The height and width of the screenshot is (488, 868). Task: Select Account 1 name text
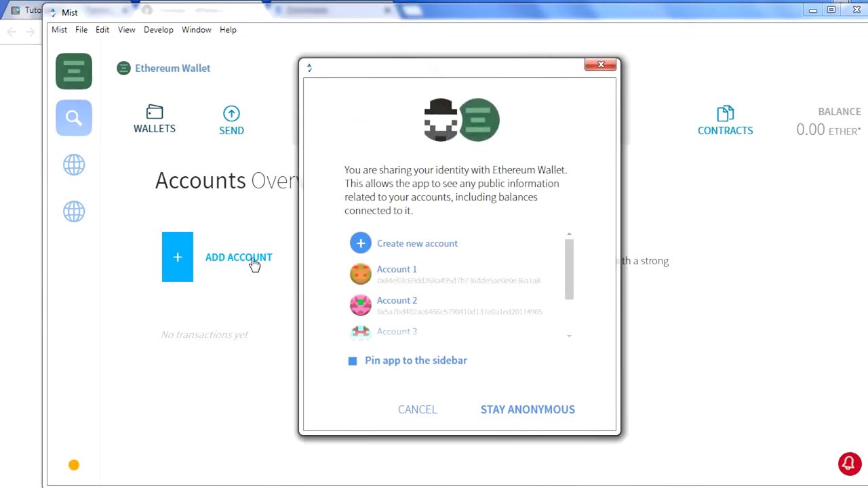(x=397, y=269)
